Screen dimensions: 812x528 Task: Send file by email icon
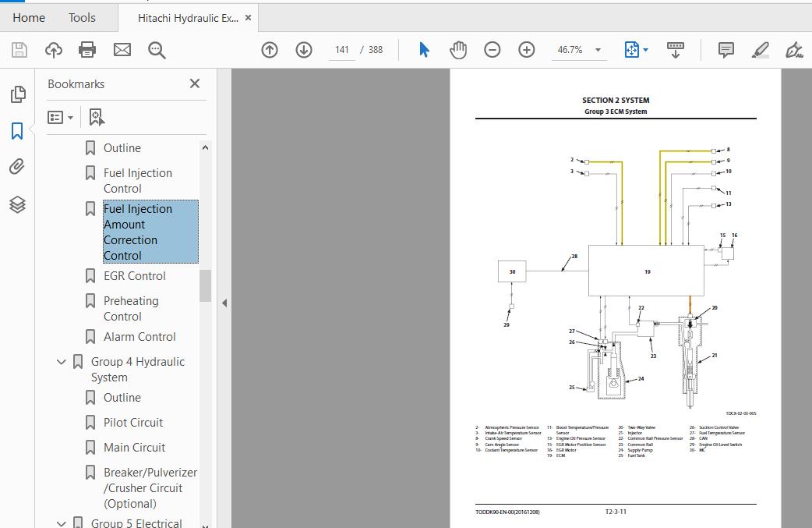click(122, 50)
